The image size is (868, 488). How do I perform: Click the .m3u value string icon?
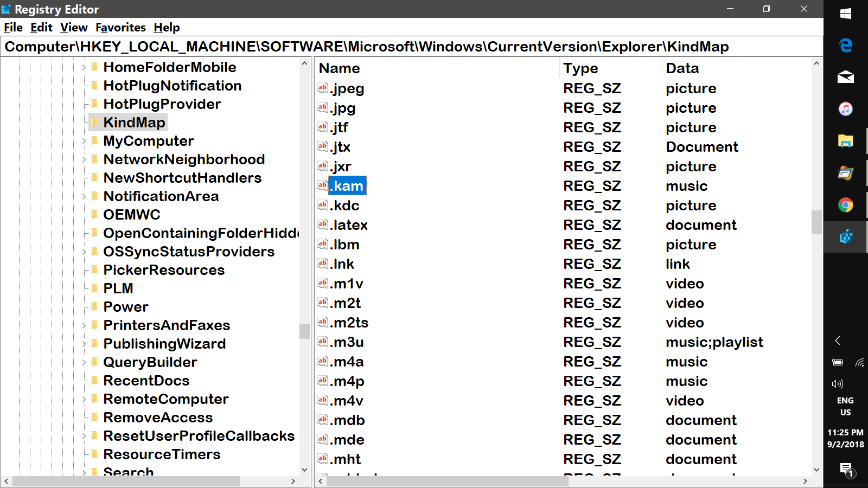coord(323,342)
